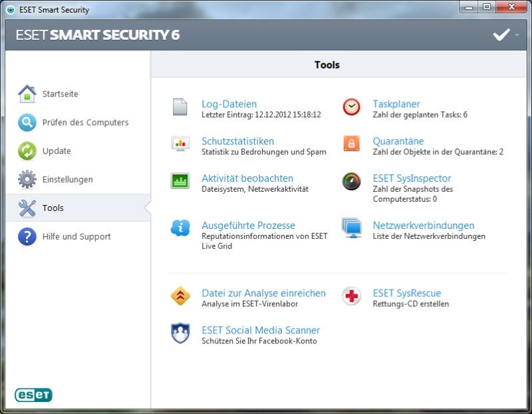Click text 'Statistik zu Bedrohungen und Spam'
532x414 pixels.
(x=263, y=152)
